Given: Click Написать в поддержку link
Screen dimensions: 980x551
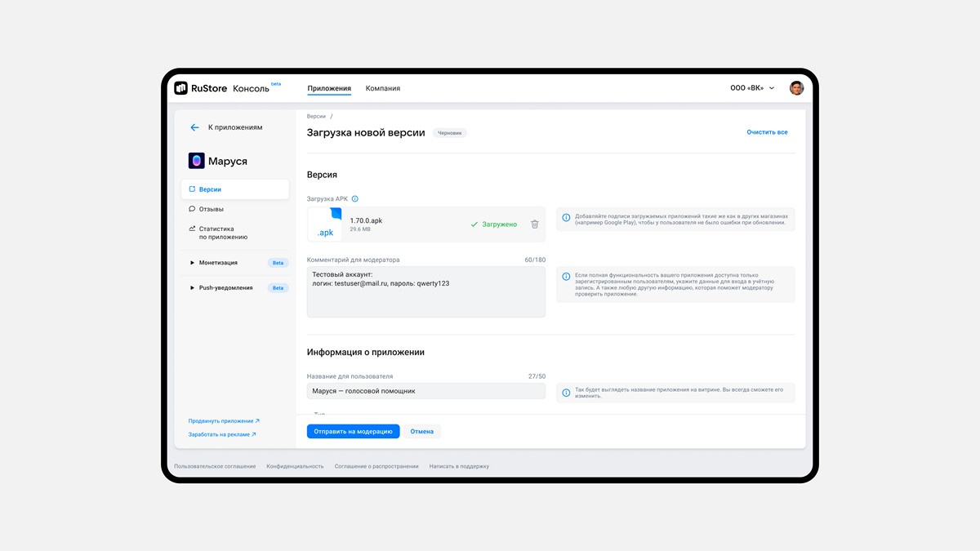Looking at the screenshot, I should pos(459,466).
